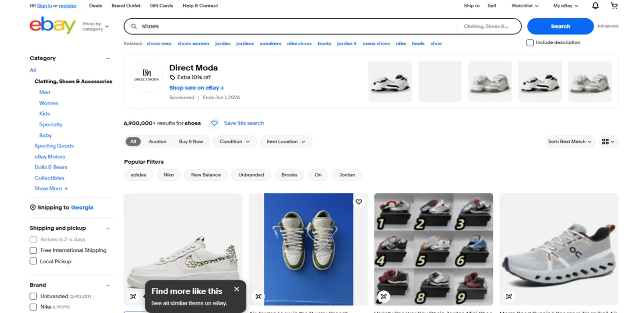Switch to the Buy It Now tab

point(191,141)
